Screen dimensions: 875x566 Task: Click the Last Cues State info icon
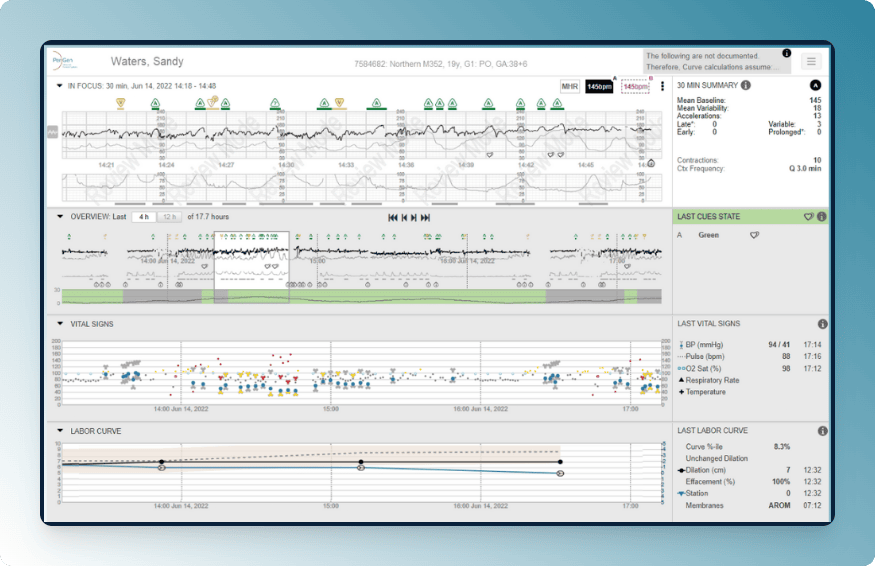click(822, 216)
